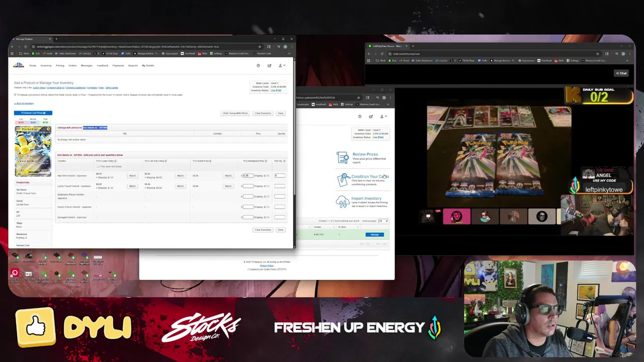Image resolution: width=644 pixels, height=362 pixels.
Task: Open the Shipping Settings help link
Action: pos(56,87)
